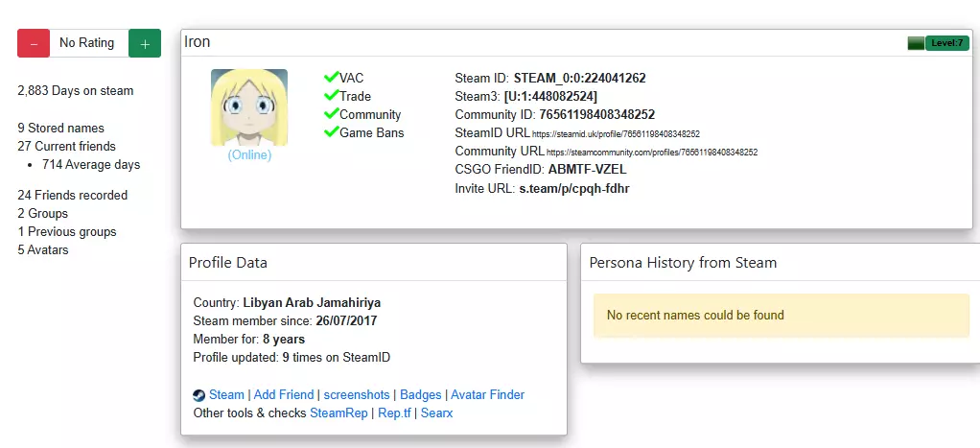
Task: Click the Iron profile name heading
Action: pos(197,42)
